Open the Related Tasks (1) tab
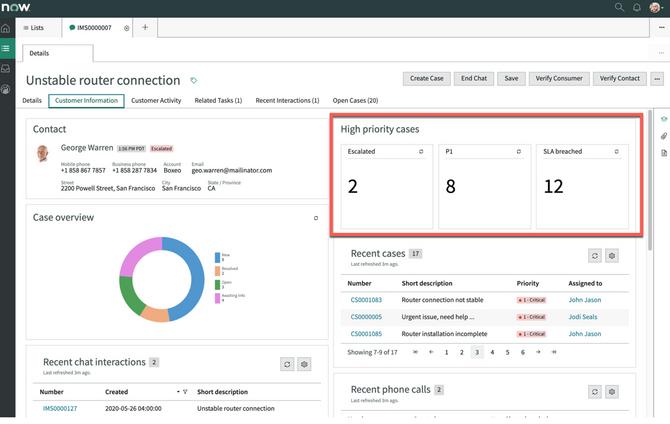The image size is (670, 424). click(218, 100)
